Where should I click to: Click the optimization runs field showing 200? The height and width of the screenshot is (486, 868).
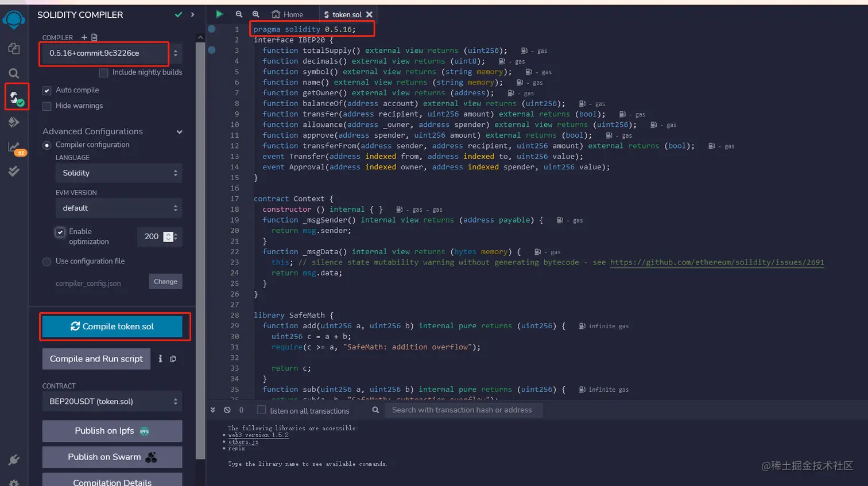(159, 236)
